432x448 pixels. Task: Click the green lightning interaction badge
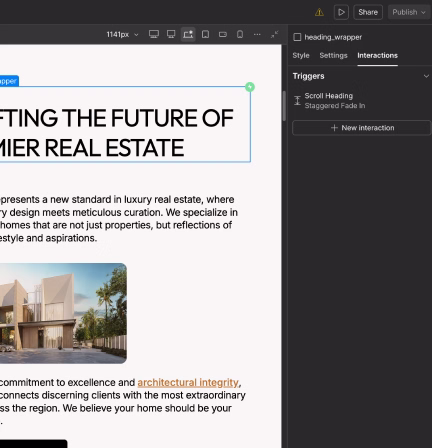tap(250, 87)
